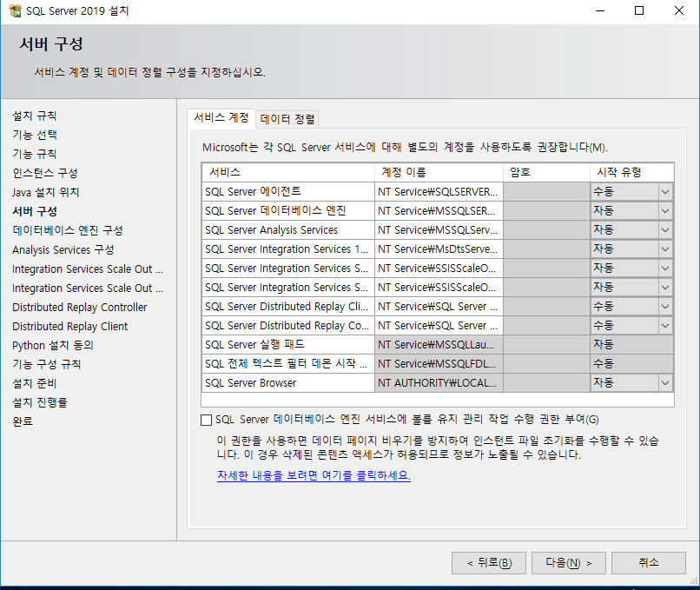700x590 pixels.
Task: Click the 암호 column header
Action: (x=546, y=172)
